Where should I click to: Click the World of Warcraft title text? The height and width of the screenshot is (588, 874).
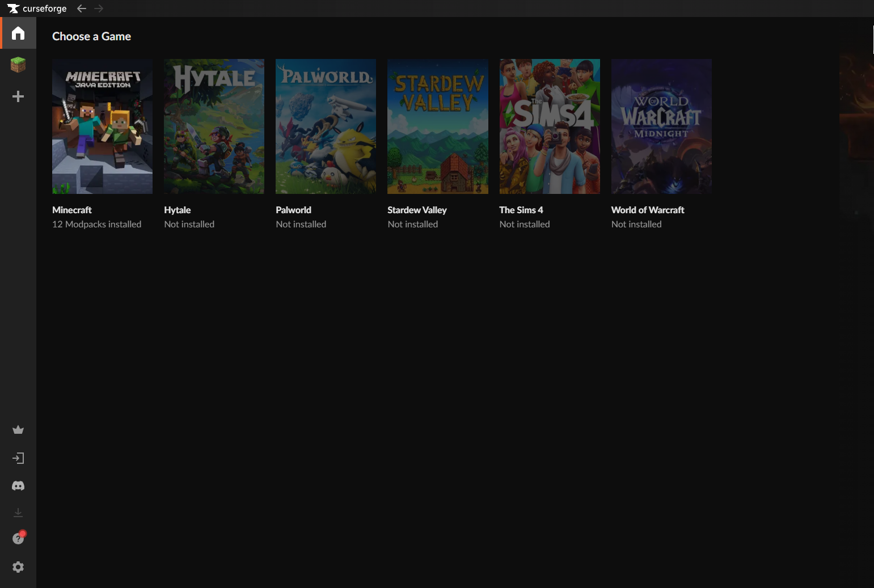coord(648,210)
